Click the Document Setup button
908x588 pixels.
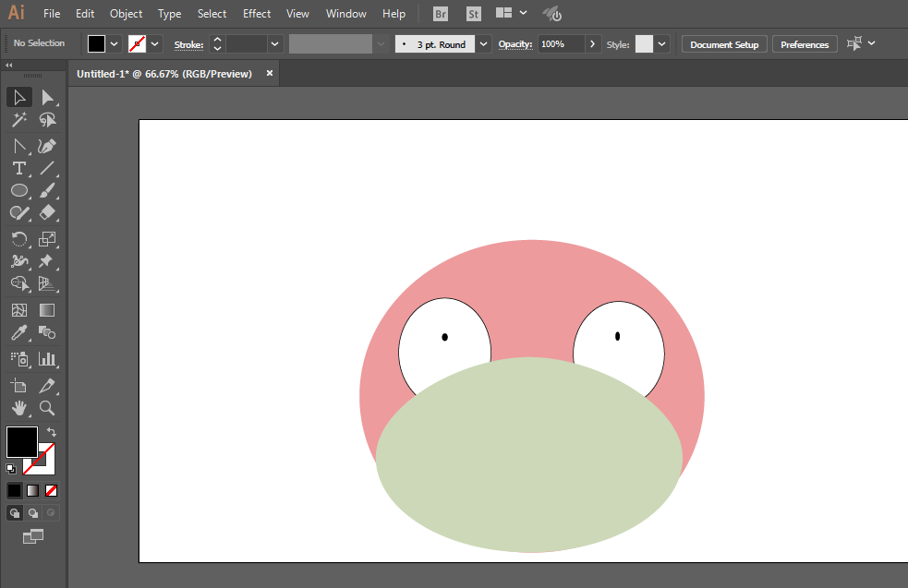(724, 44)
